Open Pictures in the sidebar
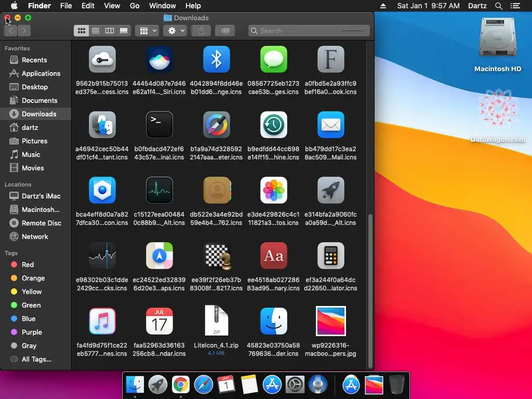Image resolution: width=532 pixels, height=399 pixels. point(36,141)
